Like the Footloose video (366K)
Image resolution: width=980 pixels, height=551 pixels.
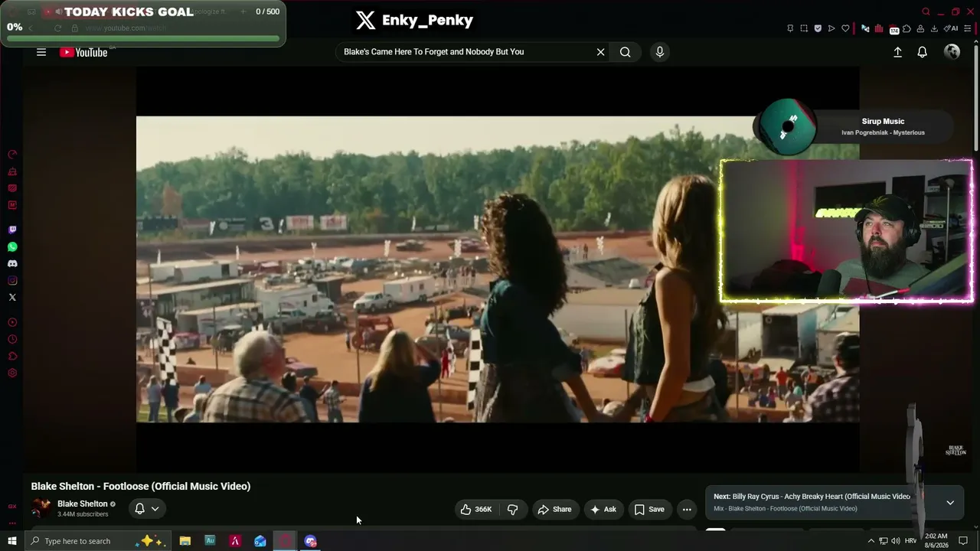(x=475, y=510)
